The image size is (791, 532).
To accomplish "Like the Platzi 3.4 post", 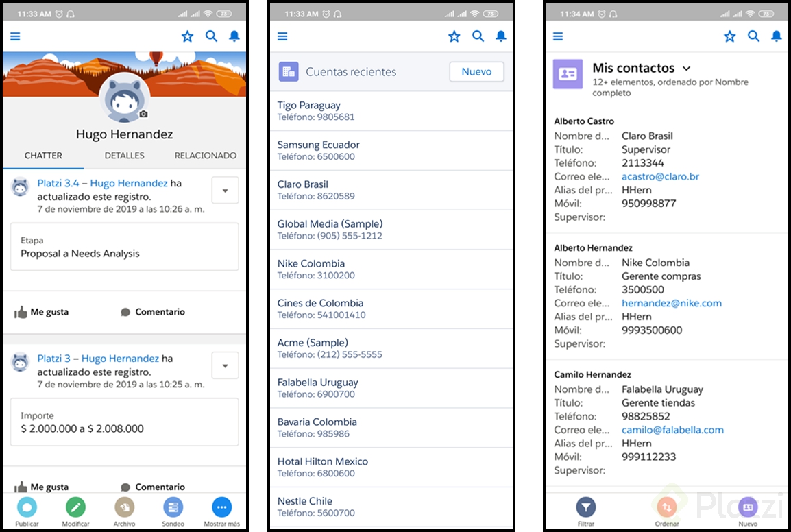I will point(41,312).
